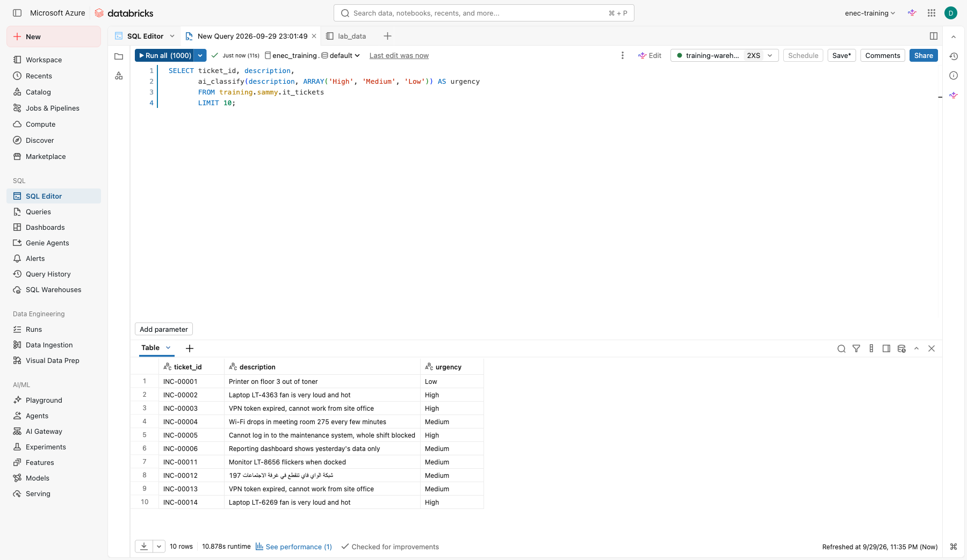Click the kebab menu in query toolbar
967x560 pixels.
(623, 55)
